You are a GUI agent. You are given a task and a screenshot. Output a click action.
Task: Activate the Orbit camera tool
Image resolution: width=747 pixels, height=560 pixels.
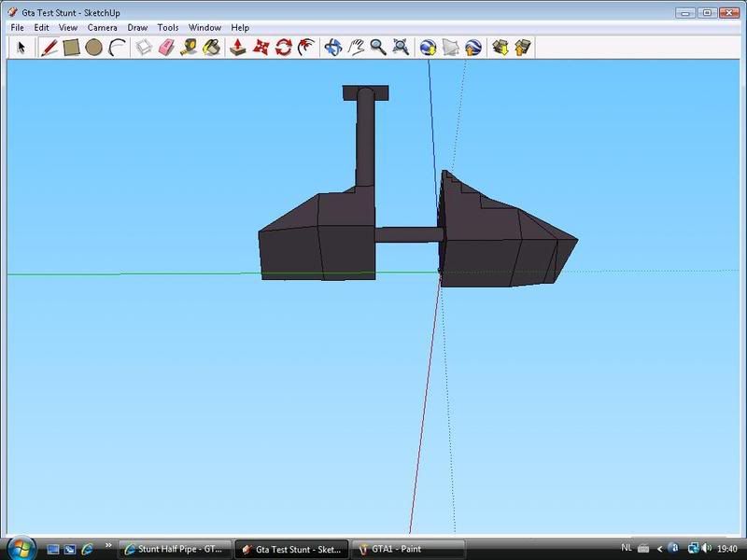click(333, 48)
